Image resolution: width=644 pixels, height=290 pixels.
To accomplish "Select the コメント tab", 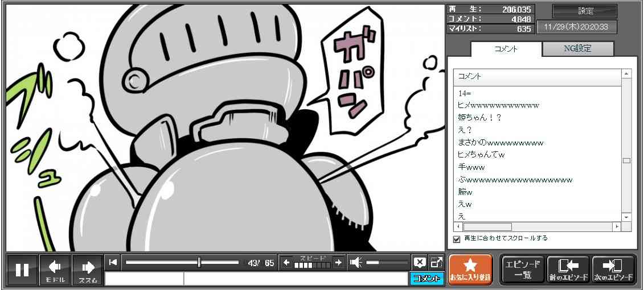I will (x=506, y=49).
